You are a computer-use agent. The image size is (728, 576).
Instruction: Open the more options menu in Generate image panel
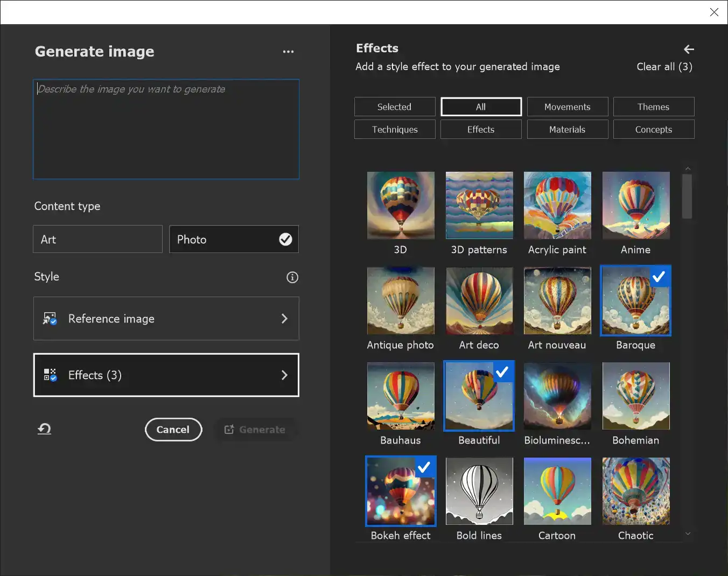coord(289,51)
